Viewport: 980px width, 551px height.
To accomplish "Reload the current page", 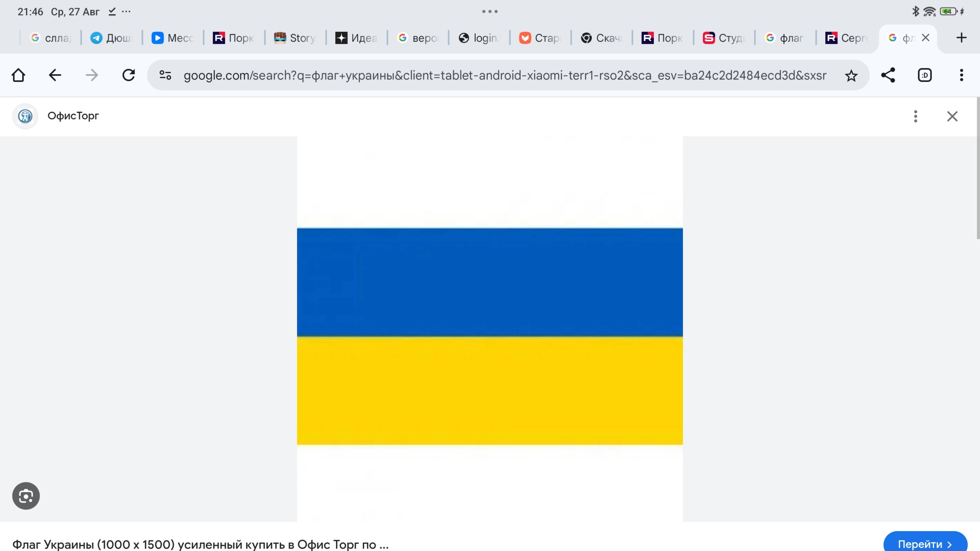I will pos(129,75).
